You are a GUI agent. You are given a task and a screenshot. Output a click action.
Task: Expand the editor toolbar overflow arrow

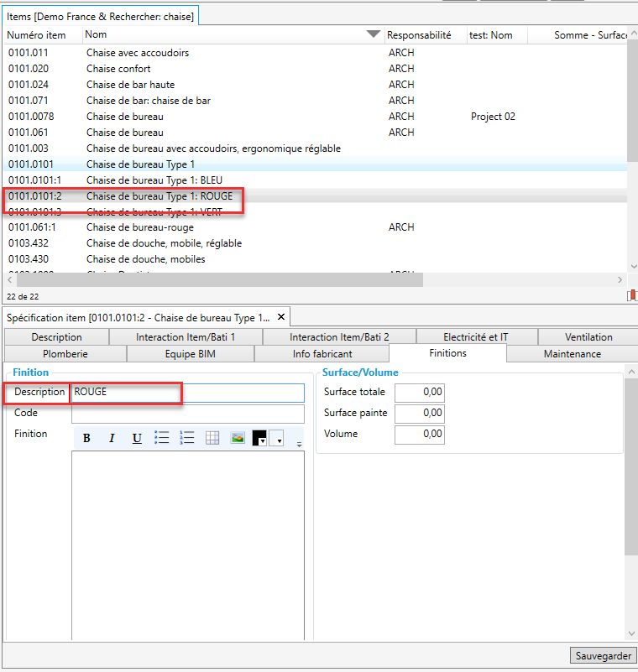tap(299, 442)
